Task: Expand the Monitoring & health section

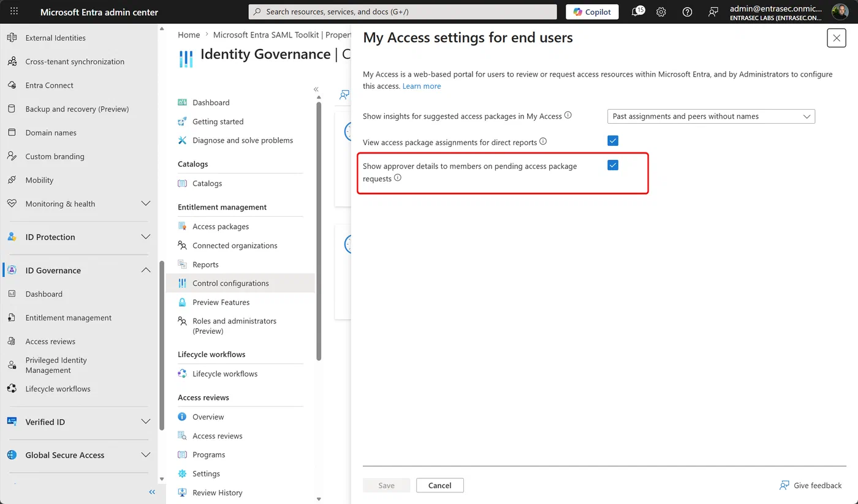Action: coord(146,204)
